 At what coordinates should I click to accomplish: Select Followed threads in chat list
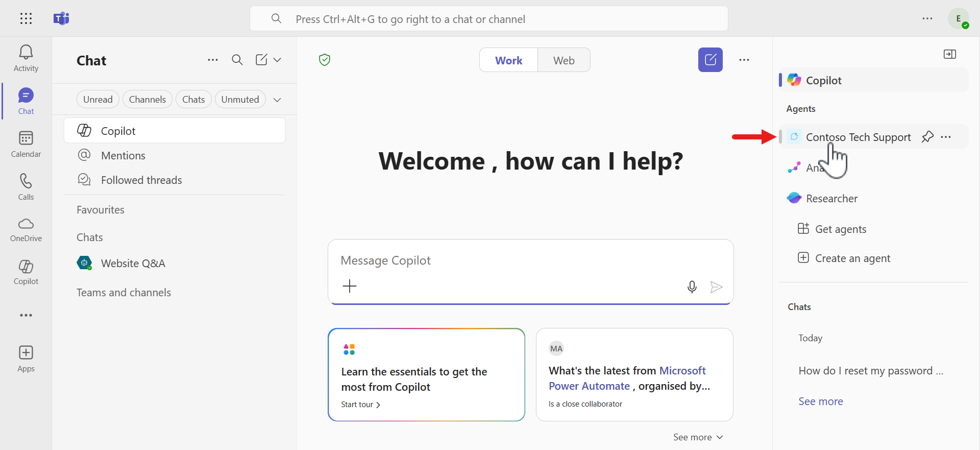(x=141, y=180)
